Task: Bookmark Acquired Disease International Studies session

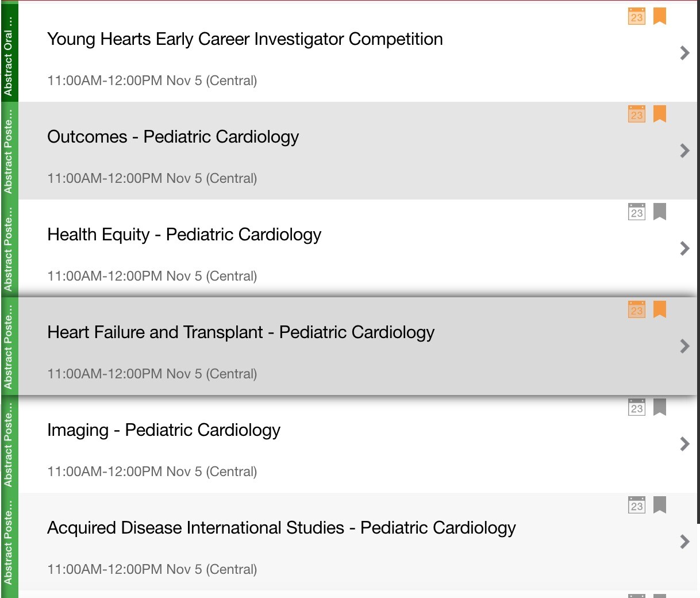Action: [660, 505]
